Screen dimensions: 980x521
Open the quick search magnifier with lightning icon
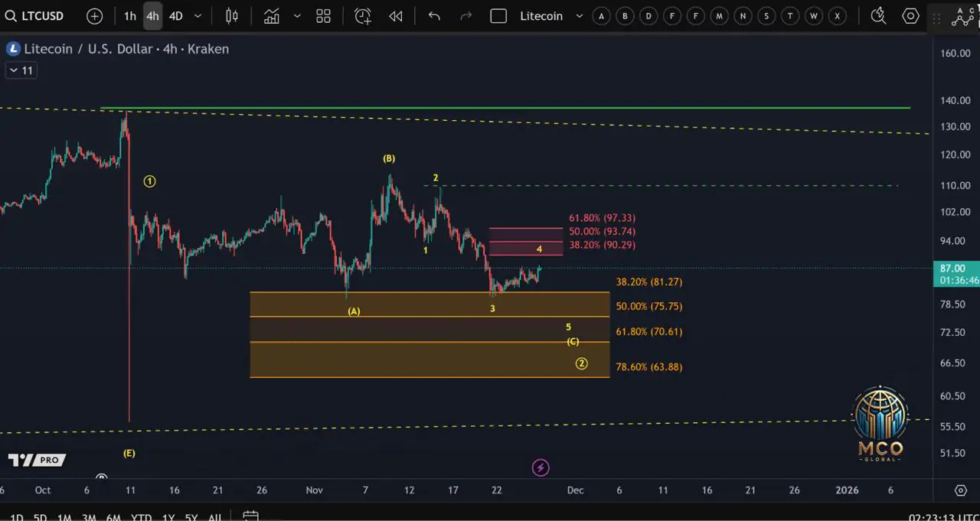point(878,16)
